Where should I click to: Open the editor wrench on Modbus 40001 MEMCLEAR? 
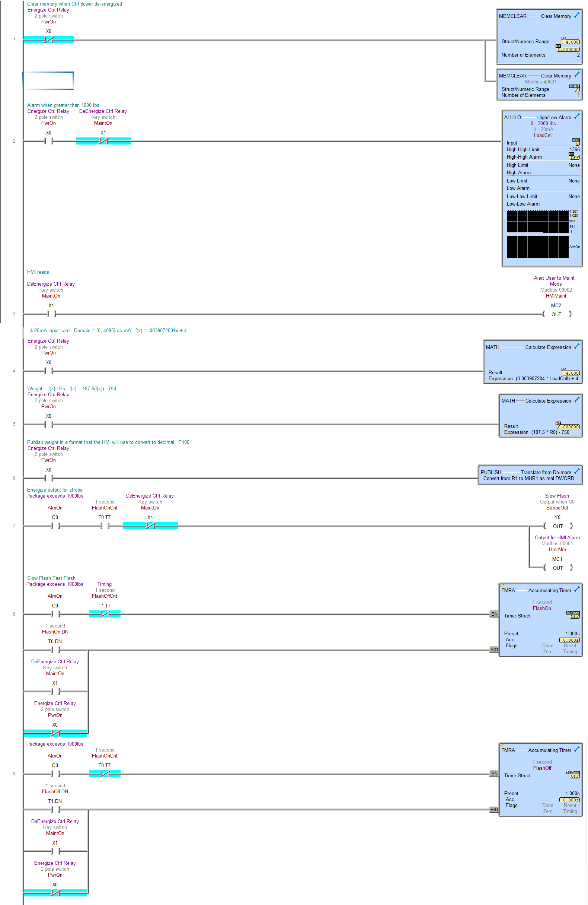(576, 75)
